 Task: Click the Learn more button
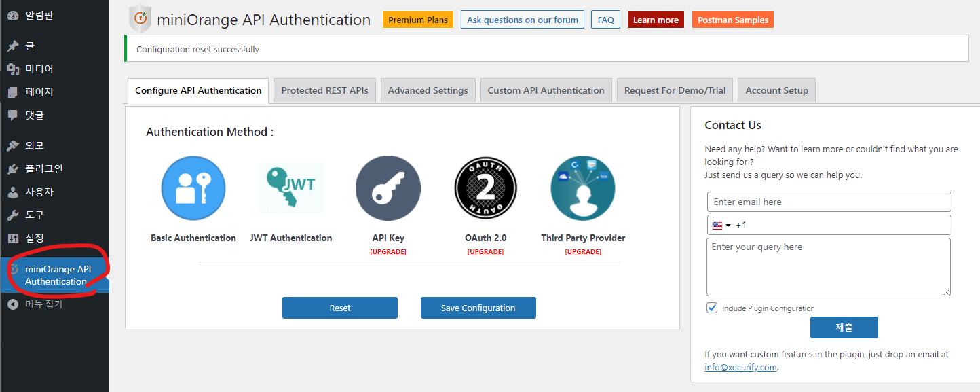coord(656,20)
